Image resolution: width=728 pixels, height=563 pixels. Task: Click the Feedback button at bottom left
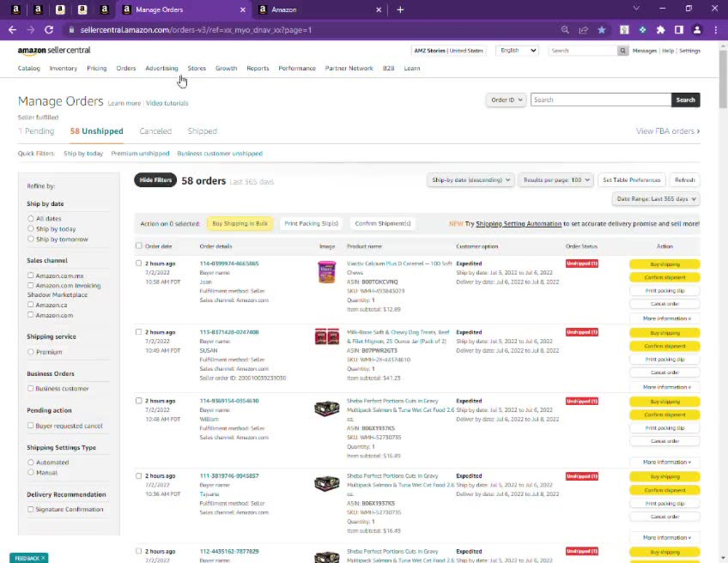(x=28, y=557)
